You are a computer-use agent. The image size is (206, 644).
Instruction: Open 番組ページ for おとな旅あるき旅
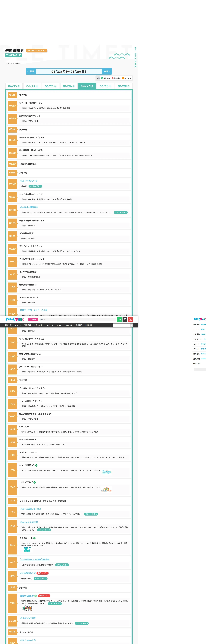coord(42,573)
